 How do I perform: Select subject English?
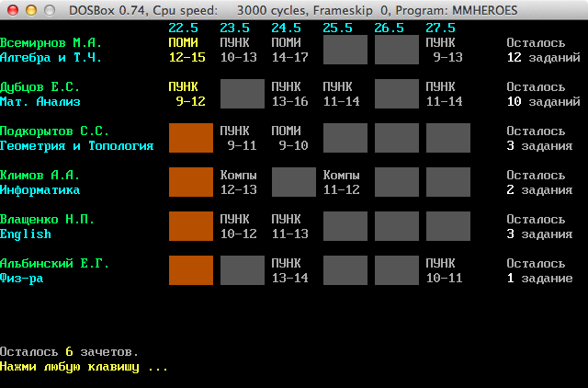tap(26, 234)
